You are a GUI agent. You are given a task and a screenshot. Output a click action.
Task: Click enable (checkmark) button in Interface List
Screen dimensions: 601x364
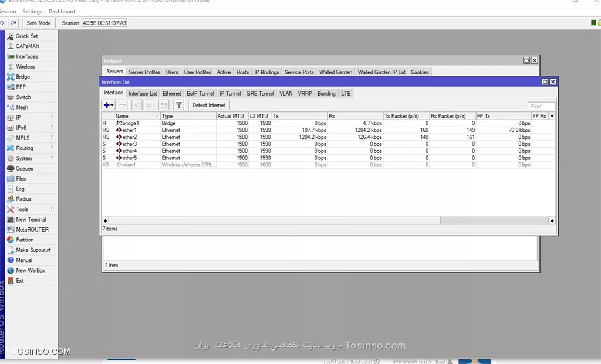coord(137,105)
